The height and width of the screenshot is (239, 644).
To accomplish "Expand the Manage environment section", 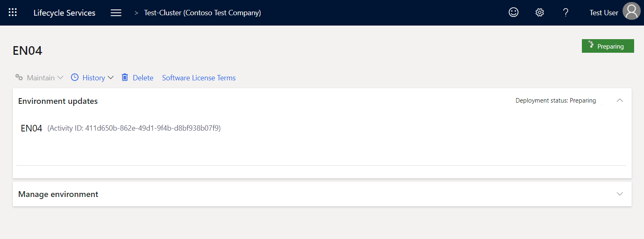I will 620,193.
